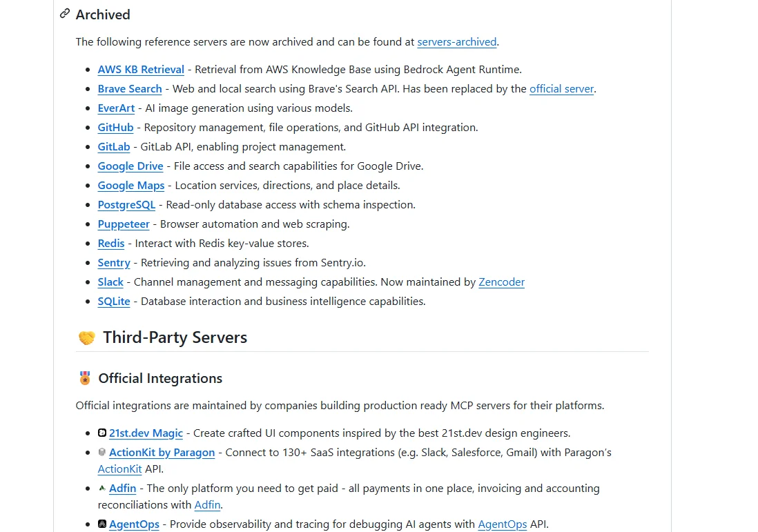The width and height of the screenshot is (758, 532).
Task: Open the 21st.dev Magic link
Action: tap(146, 433)
